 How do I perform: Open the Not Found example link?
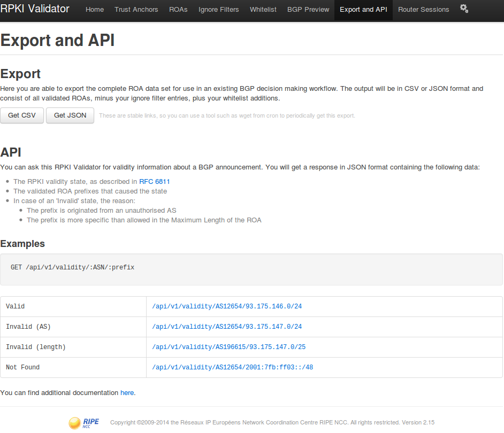tap(233, 367)
